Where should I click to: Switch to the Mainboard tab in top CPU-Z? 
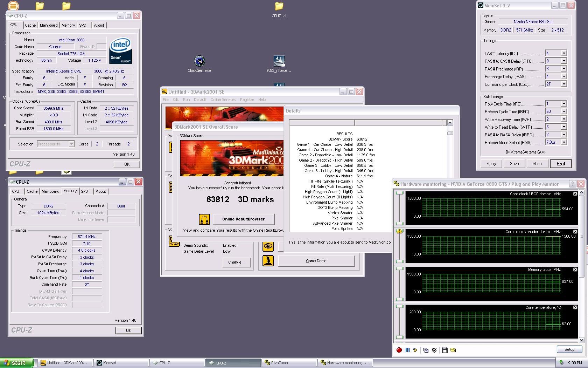[x=49, y=25]
